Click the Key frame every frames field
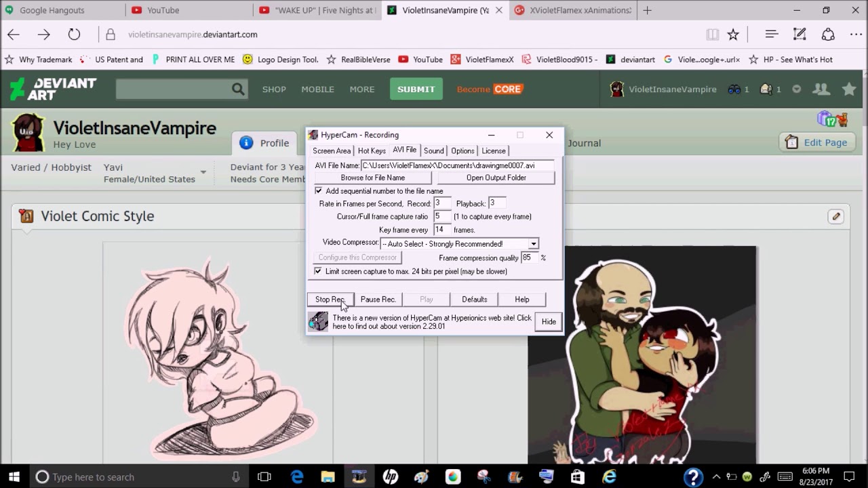This screenshot has height=488, width=868. click(x=442, y=230)
